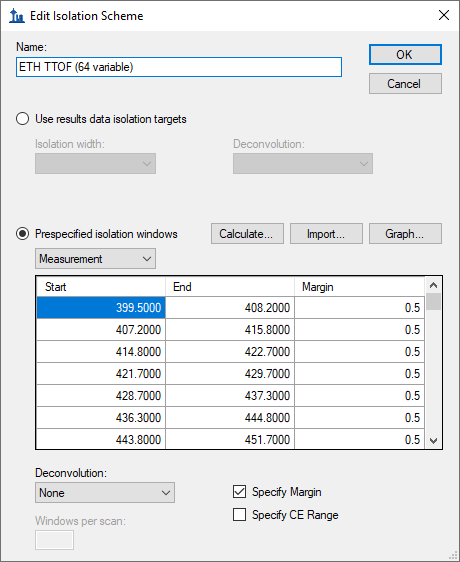This screenshot has width=460, height=562.
Task: Enable the Specify CE Range checkbox
Action: tap(240, 515)
